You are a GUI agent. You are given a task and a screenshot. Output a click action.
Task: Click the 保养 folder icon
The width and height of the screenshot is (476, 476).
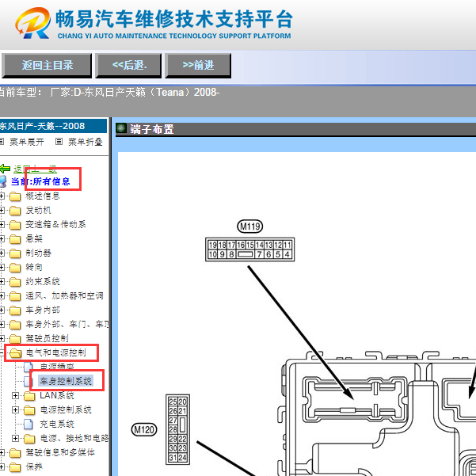point(15,467)
